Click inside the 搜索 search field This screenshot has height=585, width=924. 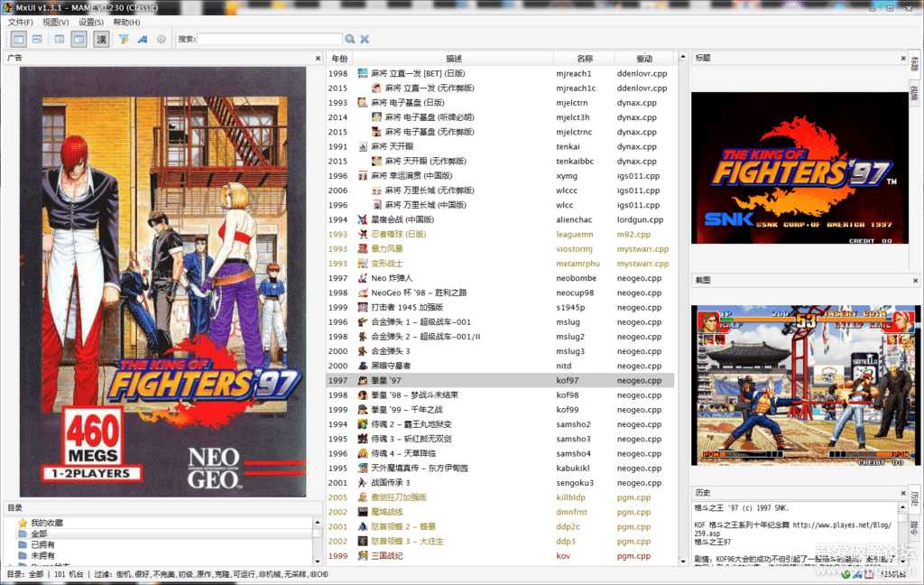click(269, 39)
